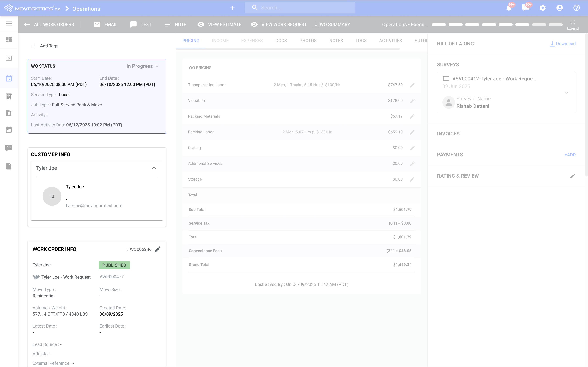Click +ADD next to Payments
This screenshot has width=588, height=367.
pos(570,155)
